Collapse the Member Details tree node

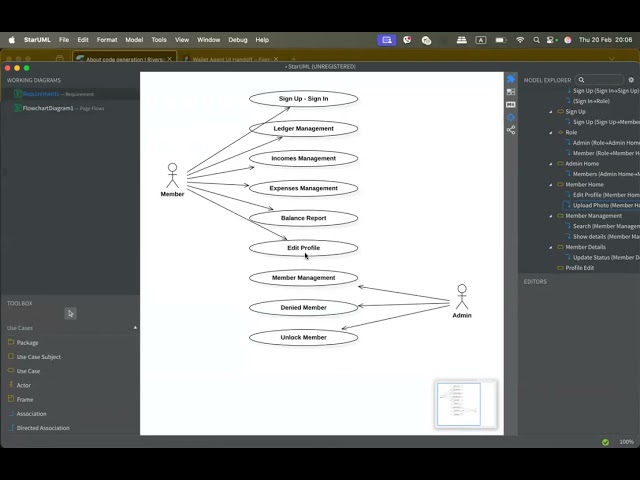tap(551, 247)
